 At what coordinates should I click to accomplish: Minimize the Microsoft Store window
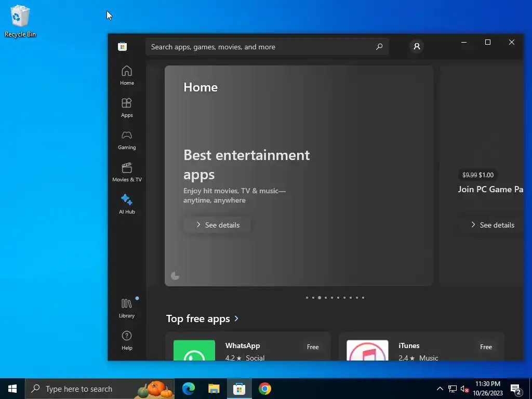point(464,42)
